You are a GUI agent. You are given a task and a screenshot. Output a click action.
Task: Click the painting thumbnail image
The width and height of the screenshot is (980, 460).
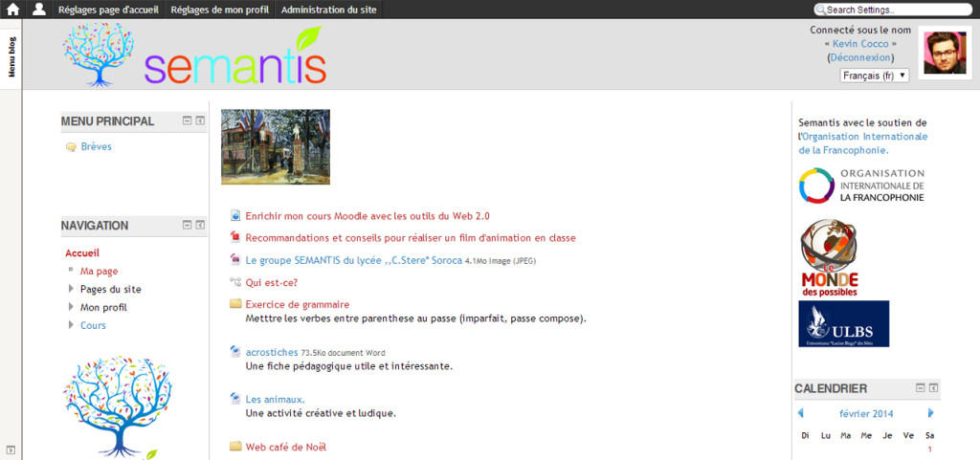[x=276, y=146]
